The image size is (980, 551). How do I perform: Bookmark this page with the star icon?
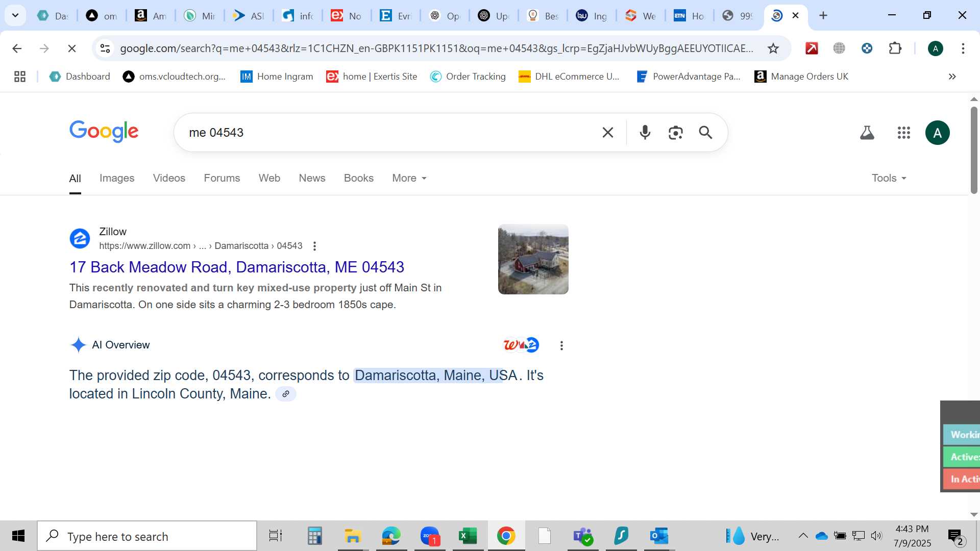(773, 48)
